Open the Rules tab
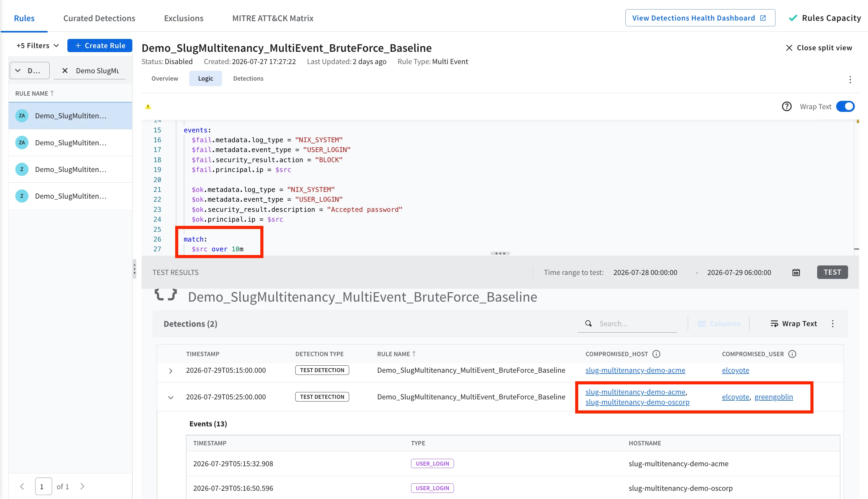 coord(24,18)
